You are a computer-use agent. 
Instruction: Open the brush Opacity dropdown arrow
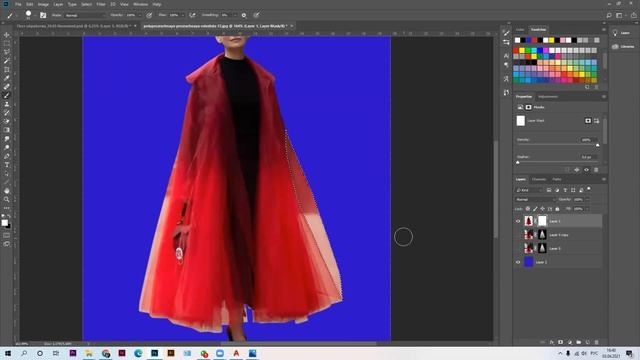pyautogui.click(x=140, y=15)
